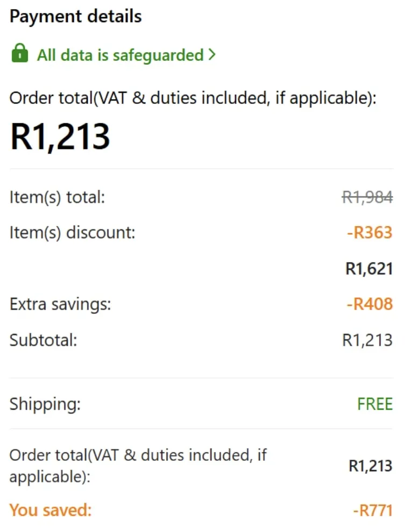Viewport: 411px width, 532px height.
Task: Click the R1,213 value in Subtotal row
Action: coord(367,340)
